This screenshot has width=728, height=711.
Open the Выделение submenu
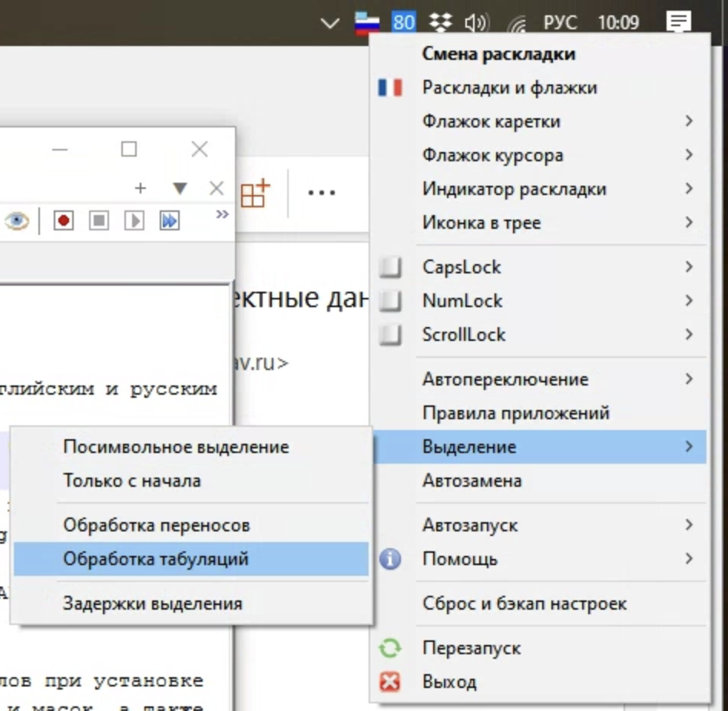click(540, 447)
